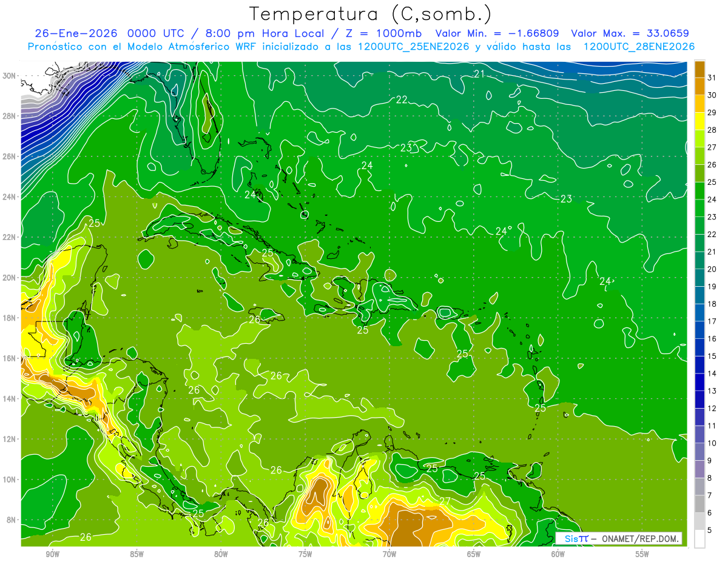
Task: Click the "Sisπ – ONAMET/REP.DOM." logo box
Action: coord(619,538)
